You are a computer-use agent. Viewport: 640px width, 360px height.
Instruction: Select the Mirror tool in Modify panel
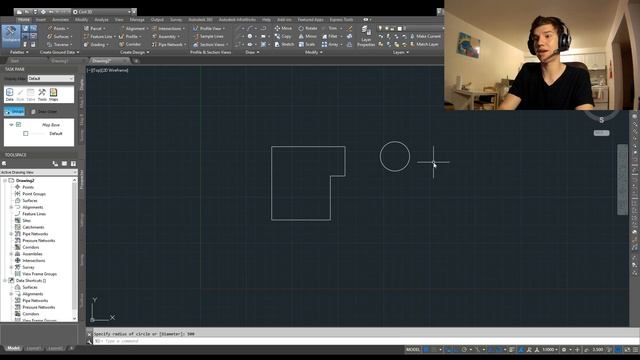pos(307,36)
